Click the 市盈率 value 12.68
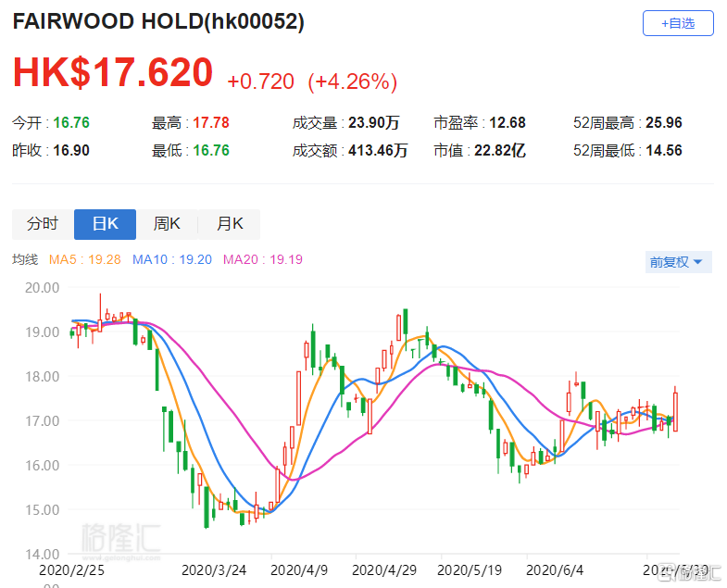727x588 pixels. pos(508,123)
